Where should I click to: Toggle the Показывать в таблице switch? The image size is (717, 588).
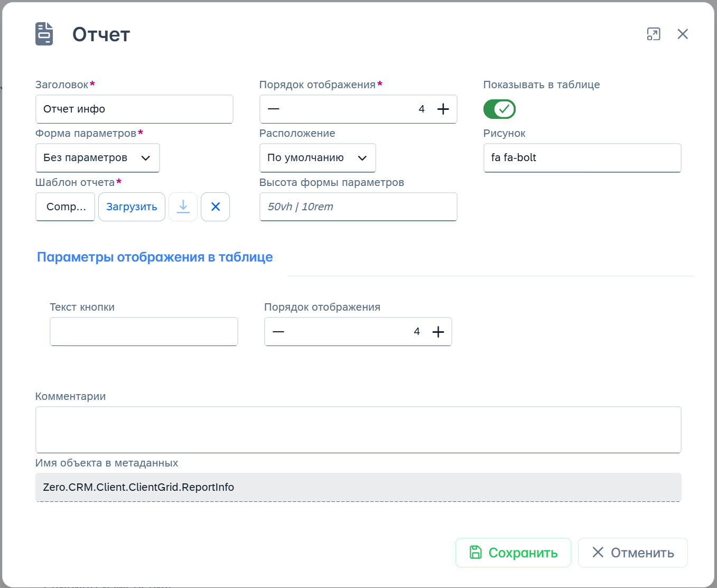499,109
